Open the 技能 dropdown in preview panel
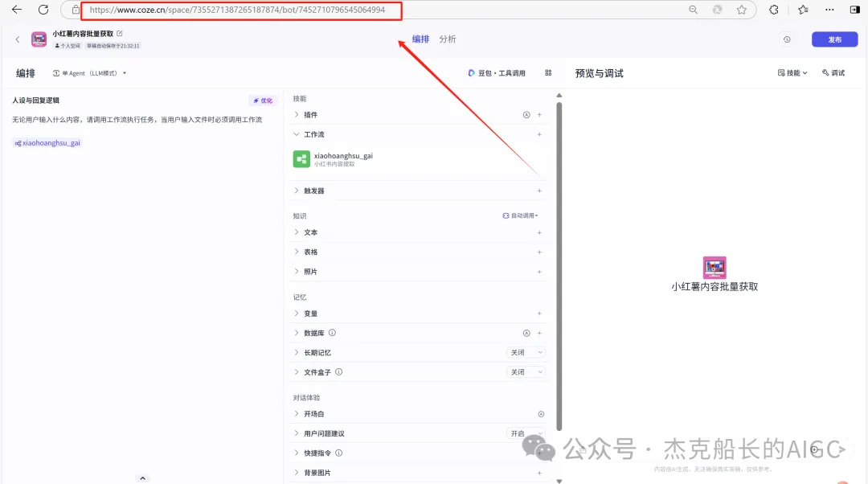The width and height of the screenshot is (868, 484). [792, 72]
